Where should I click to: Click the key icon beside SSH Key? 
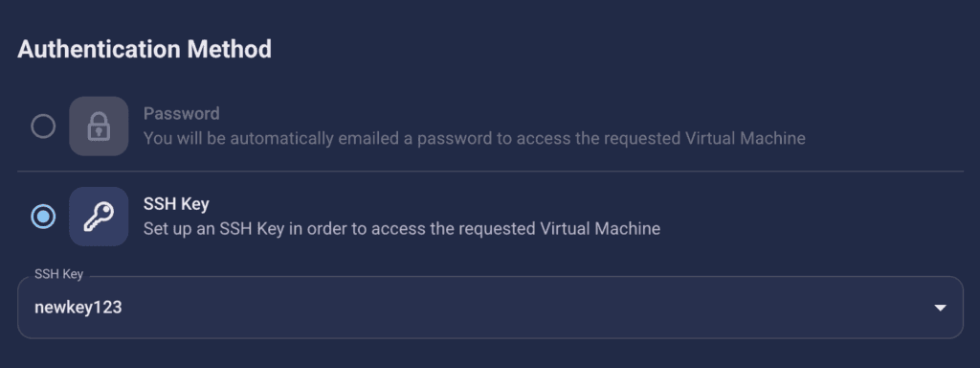pos(99,217)
